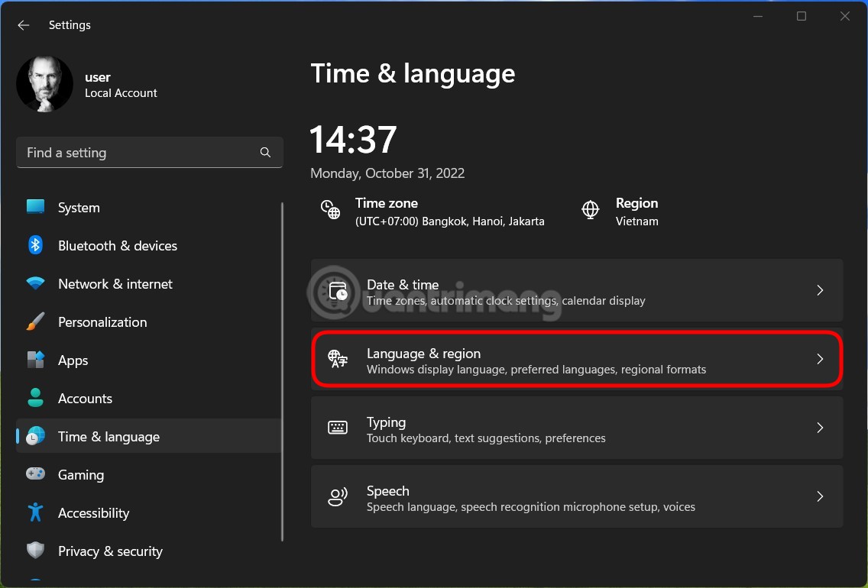This screenshot has width=868, height=588.
Task: Click the 14:37 clock display
Action: [353, 140]
